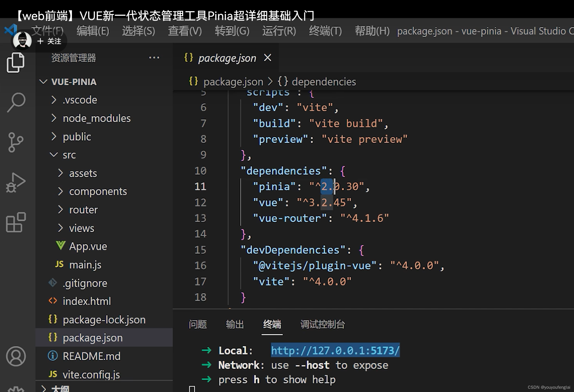Open the 帮助(H) menu
The height and width of the screenshot is (392, 574).
(x=372, y=31)
